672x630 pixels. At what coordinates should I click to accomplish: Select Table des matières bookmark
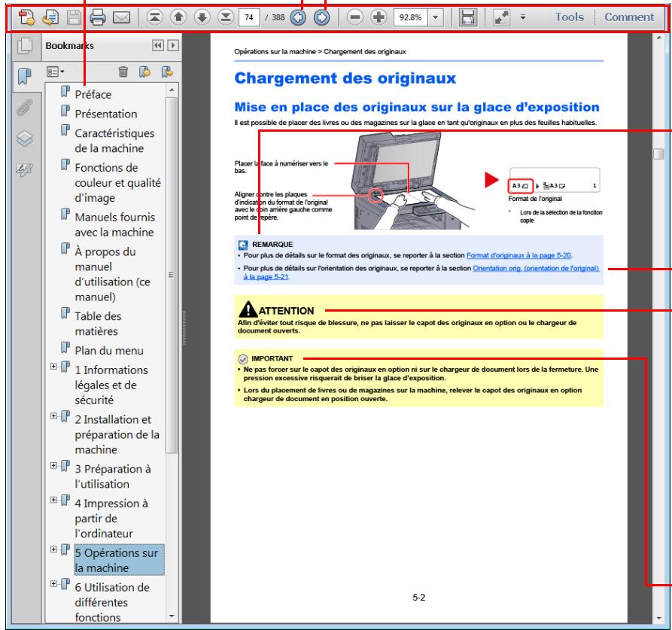pos(98,324)
